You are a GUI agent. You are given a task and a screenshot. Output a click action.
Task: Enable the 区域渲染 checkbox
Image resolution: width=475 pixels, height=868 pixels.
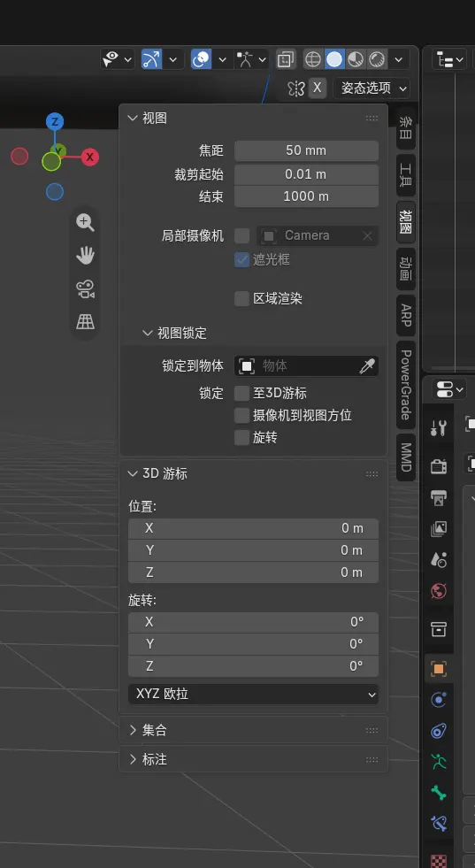(x=242, y=299)
